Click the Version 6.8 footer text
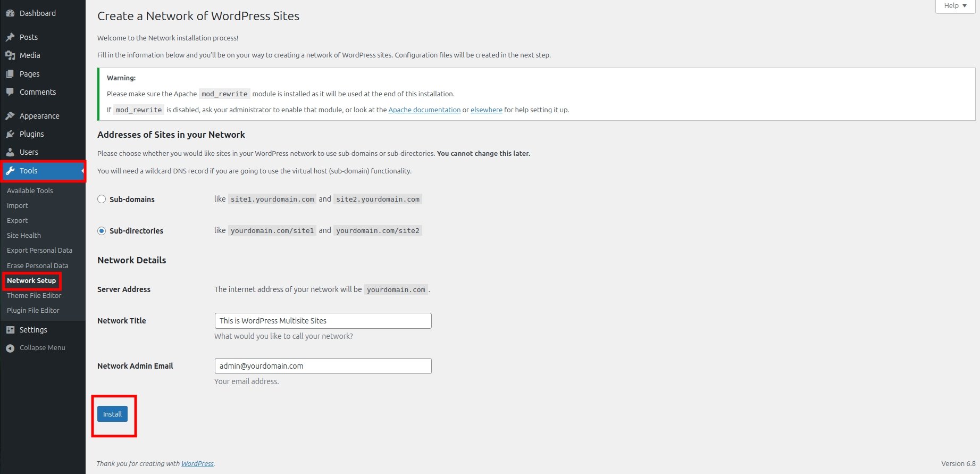The image size is (980, 474). click(958, 463)
